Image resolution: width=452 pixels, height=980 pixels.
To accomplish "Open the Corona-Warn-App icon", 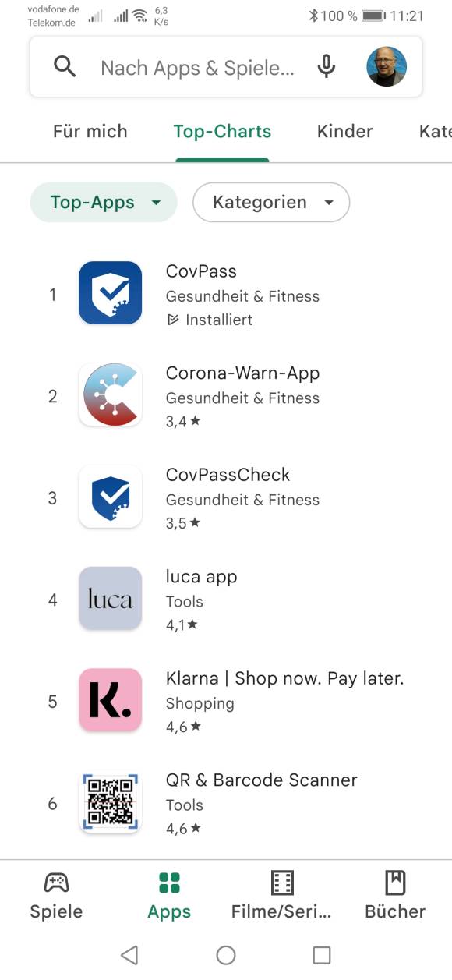I will pos(111,394).
